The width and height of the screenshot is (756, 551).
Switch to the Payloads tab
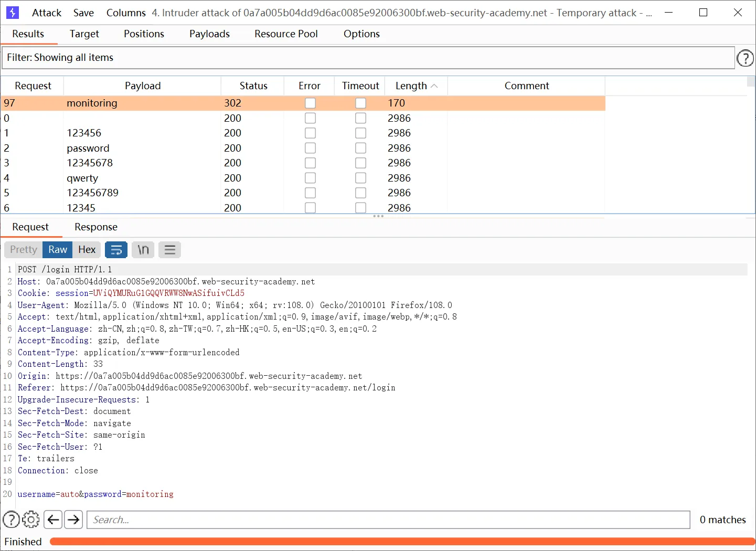pos(209,34)
